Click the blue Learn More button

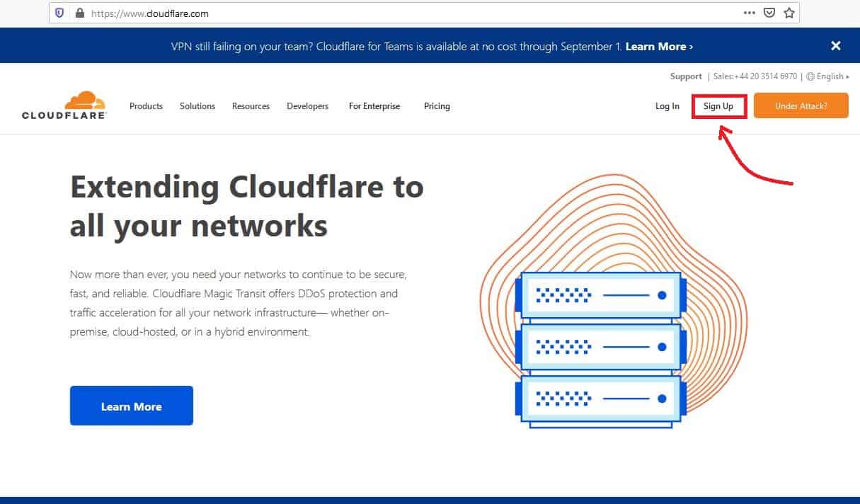(x=132, y=406)
